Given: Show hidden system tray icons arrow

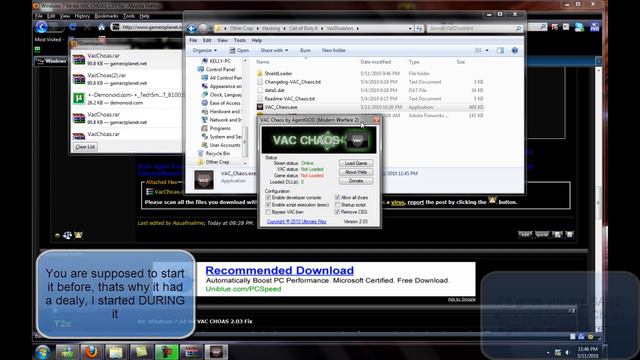Looking at the screenshot, I should tap(548, 353).
